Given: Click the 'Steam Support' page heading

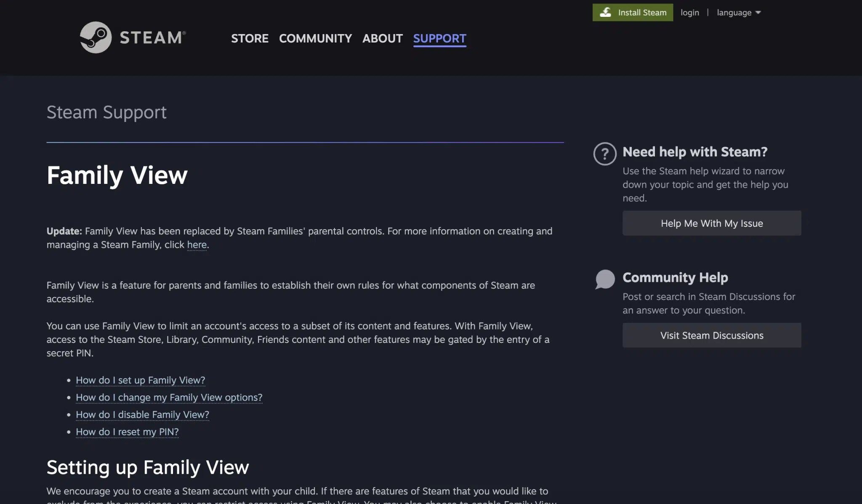Looking at the screenshot, I should (106, 112).
